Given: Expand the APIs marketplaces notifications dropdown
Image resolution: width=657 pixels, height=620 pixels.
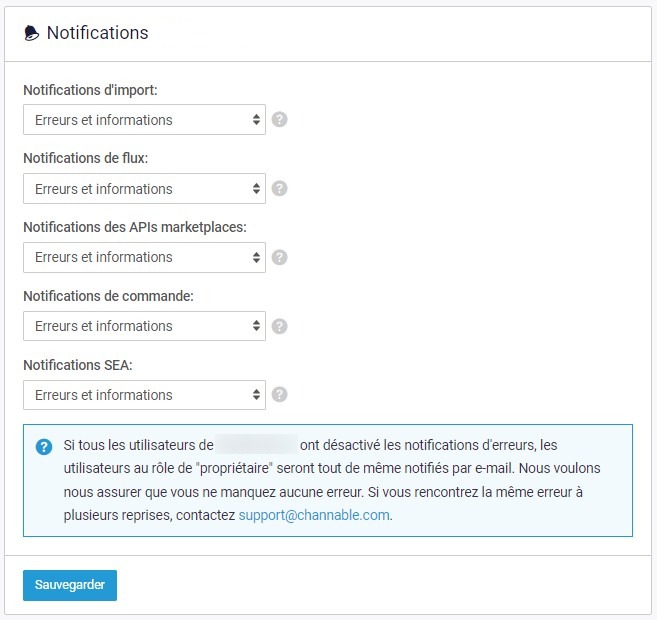Looking at the screenshot, I should tap(144, 257).
